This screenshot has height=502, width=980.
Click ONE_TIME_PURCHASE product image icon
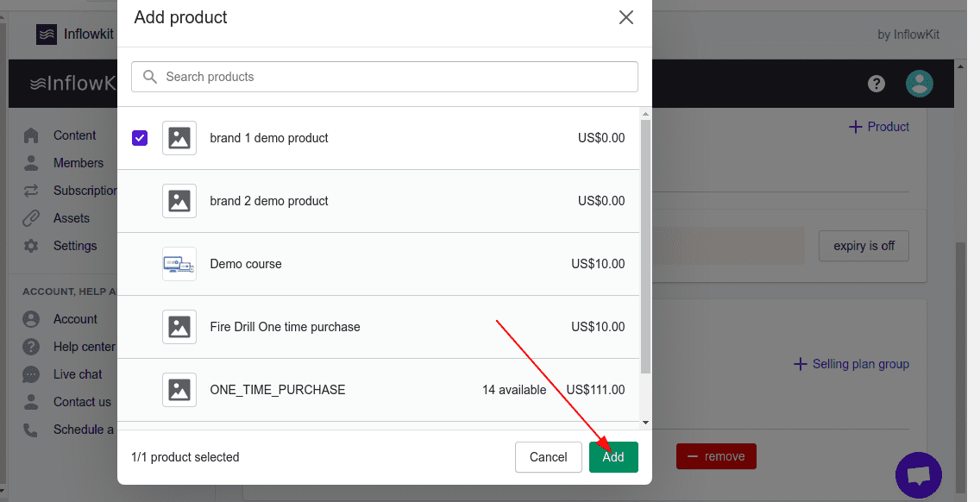179,390
